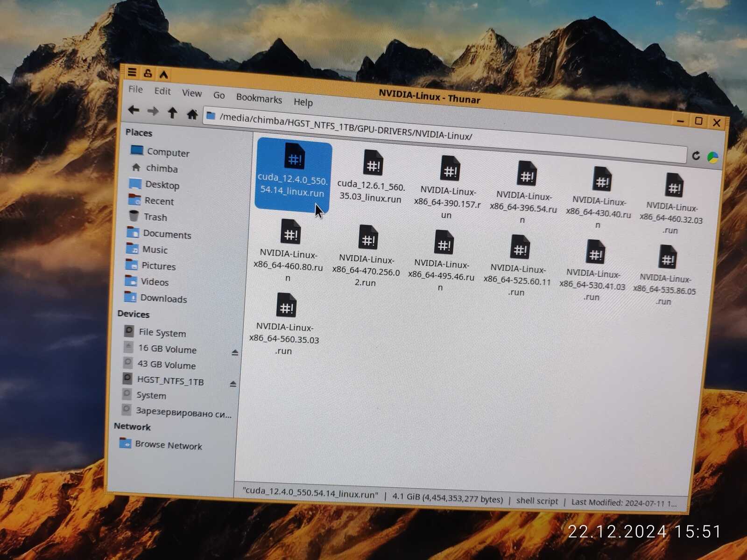
Task: Select NVIDIA-Linux-x86_64-460.80.run file icon
Action: (290, 232)
